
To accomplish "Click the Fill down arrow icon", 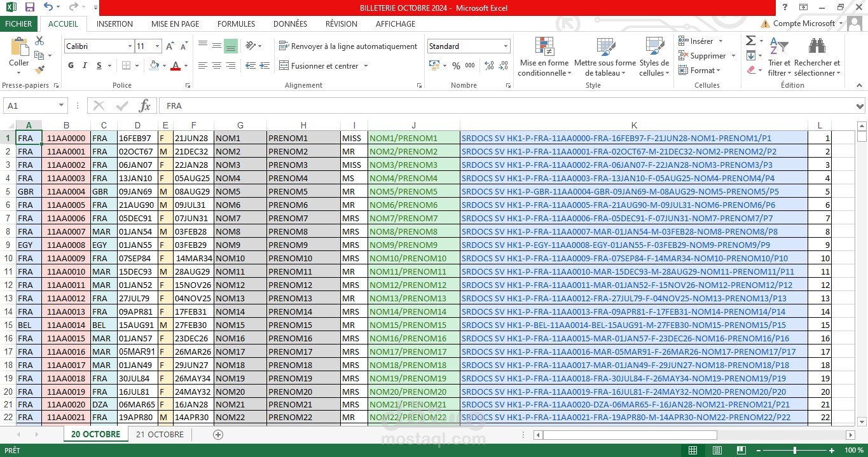I will point(750,55).
